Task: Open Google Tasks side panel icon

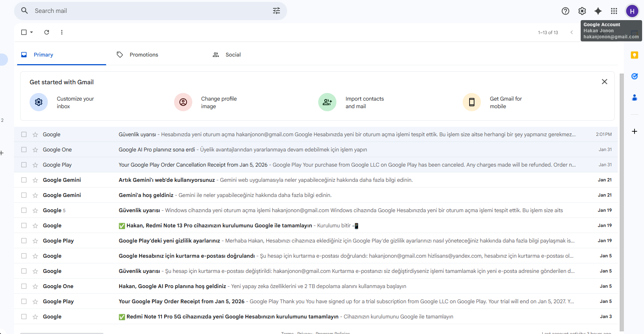Action: pos(635,76)
